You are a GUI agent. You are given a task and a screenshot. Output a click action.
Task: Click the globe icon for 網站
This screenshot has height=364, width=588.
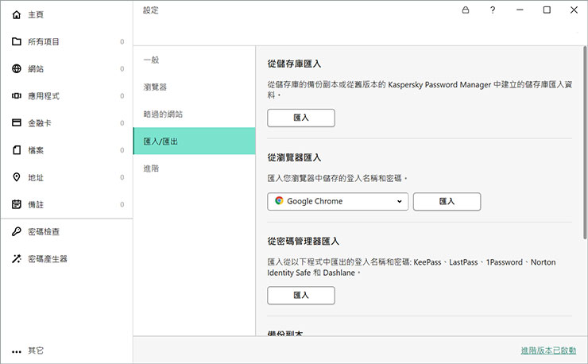pyautogui.click(x=16, y=68)
